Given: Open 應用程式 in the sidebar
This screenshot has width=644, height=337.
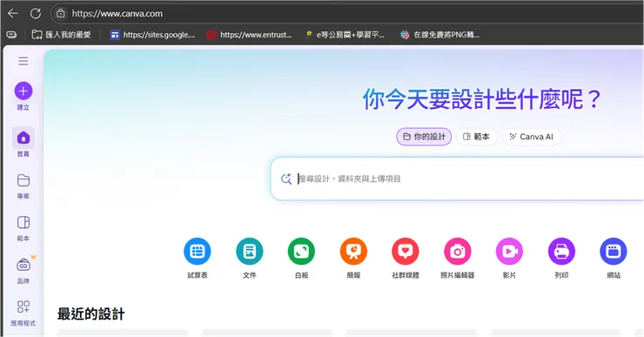Looking at the screenshot, I should pyautogui.click(x=23, y=313).
